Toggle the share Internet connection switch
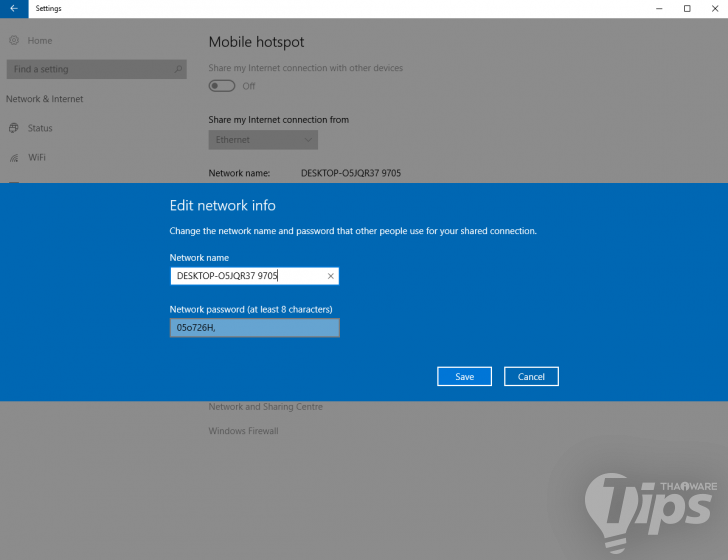The image size is (728, 560). [x=222, y=86]
